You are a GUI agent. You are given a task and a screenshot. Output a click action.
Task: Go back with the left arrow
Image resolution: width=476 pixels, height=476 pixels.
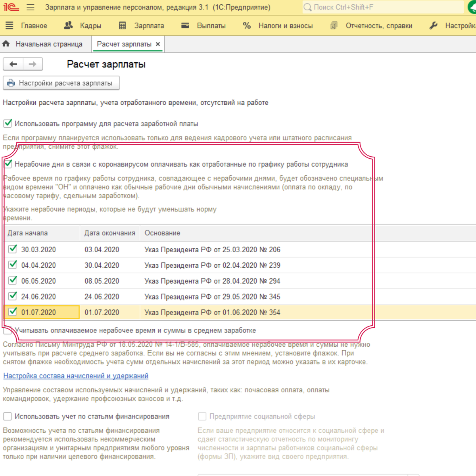click(13, 64)
